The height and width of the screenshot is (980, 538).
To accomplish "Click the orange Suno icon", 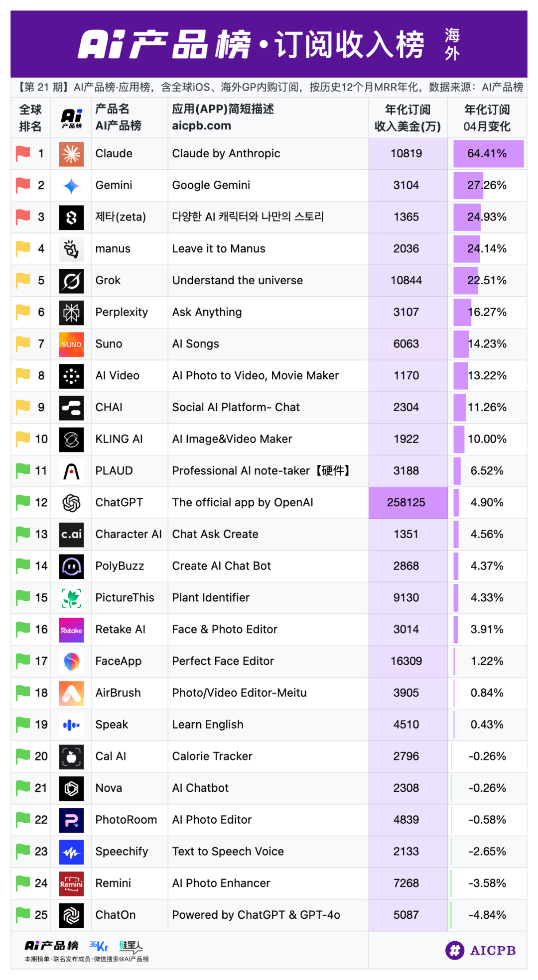I will click(71, 344).
